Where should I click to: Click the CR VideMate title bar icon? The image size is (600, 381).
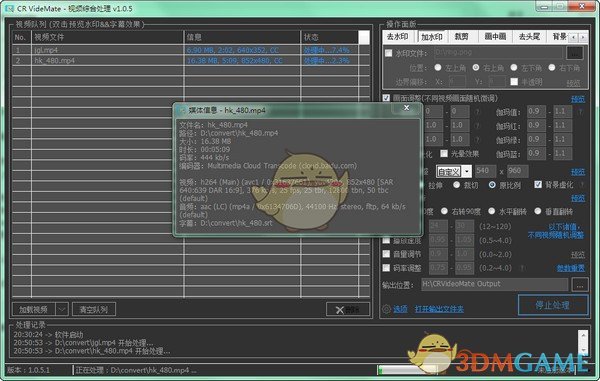point(10,8)
